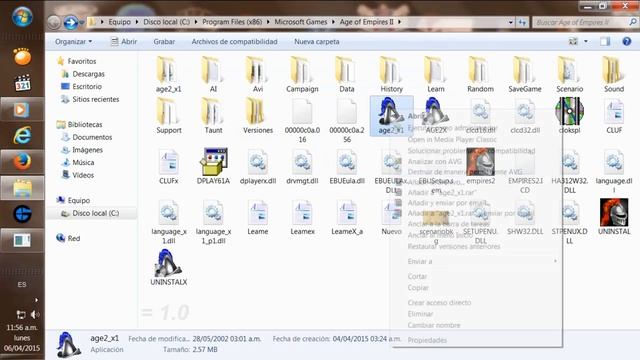Select the Support folder
The width and height of the screenshot is (640, 360).
pyautogui.click(x=169, y=116)
